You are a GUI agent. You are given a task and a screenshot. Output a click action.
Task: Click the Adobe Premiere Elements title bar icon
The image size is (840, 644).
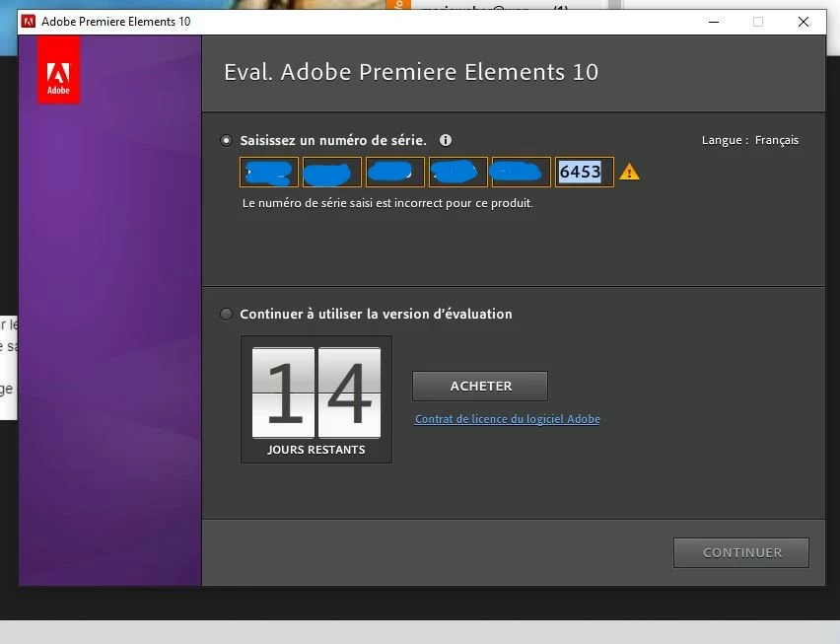29,22
